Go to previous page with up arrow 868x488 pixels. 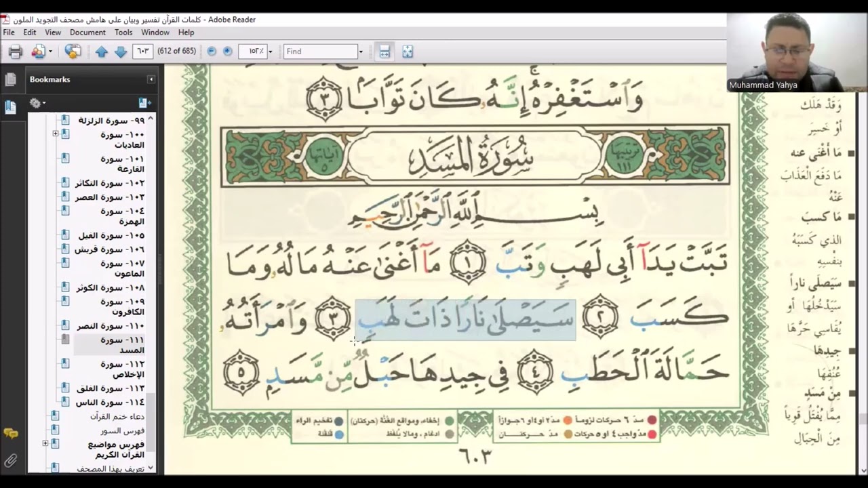tap(101, 52)
